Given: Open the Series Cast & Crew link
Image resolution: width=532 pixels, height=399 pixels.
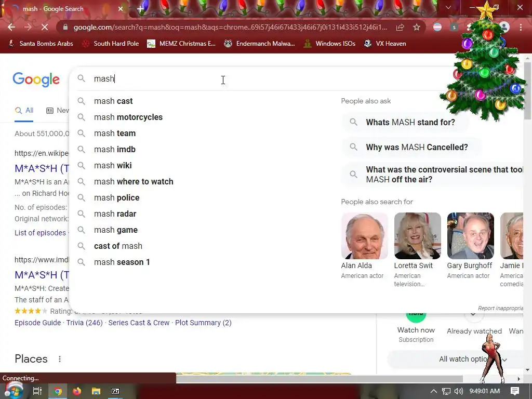Looking at the screenshot, I should coord(139,323).
